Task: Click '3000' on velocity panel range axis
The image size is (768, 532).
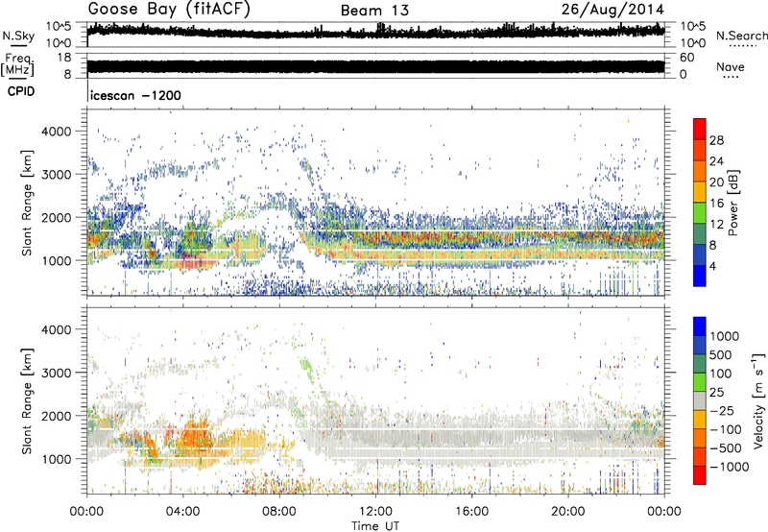Action: click(57, 373)
